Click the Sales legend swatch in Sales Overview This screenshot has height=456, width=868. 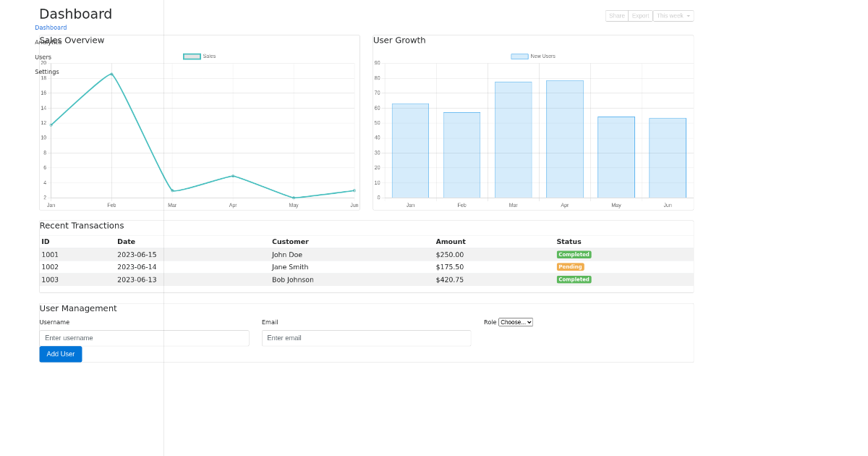point(192,56)
